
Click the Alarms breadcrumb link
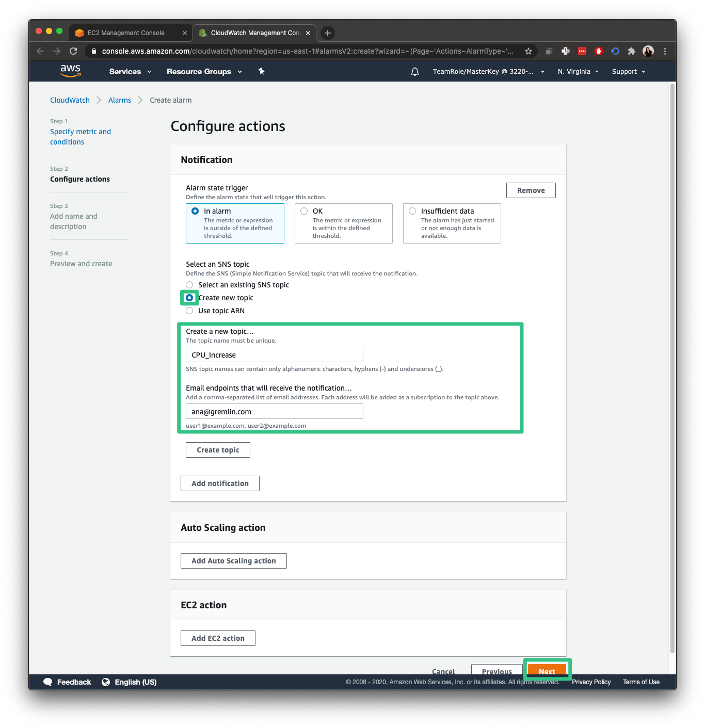(120, 100)
